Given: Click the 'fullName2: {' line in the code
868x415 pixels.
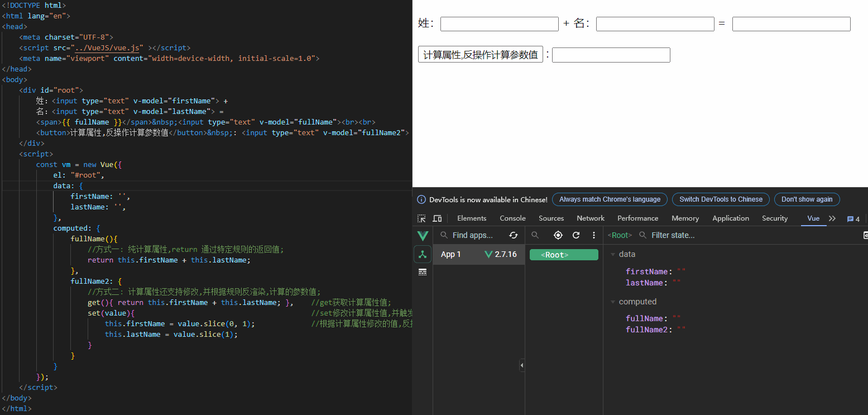Looking at the screenshot, I should click(x=96, y=281).
